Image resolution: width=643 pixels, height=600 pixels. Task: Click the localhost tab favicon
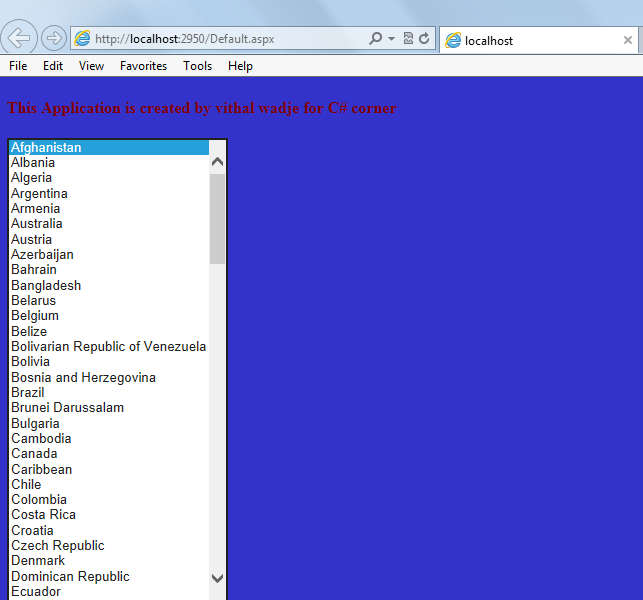click(x=453, y=40)
